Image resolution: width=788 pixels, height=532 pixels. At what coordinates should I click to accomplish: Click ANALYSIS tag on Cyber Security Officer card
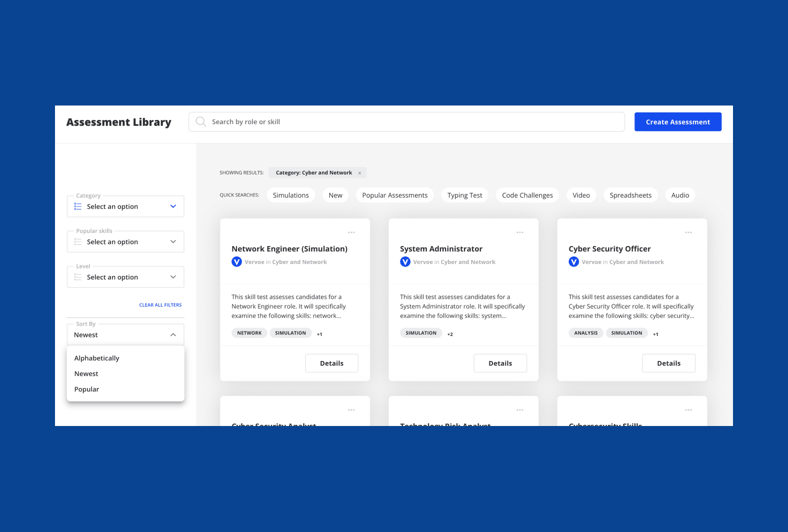pyautogui.click(x=586, y=333)
